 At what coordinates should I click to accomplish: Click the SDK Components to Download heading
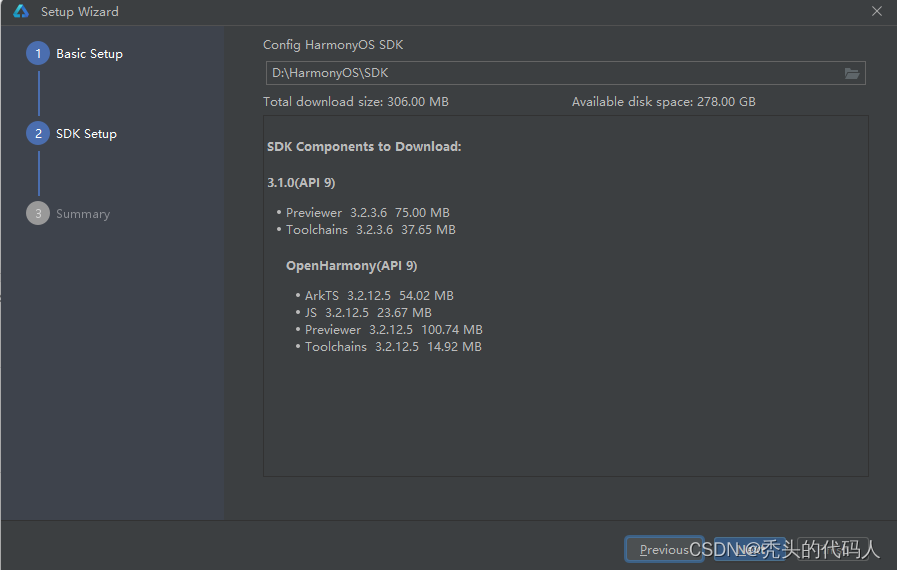pyautogui.click(x=364, y=147)
